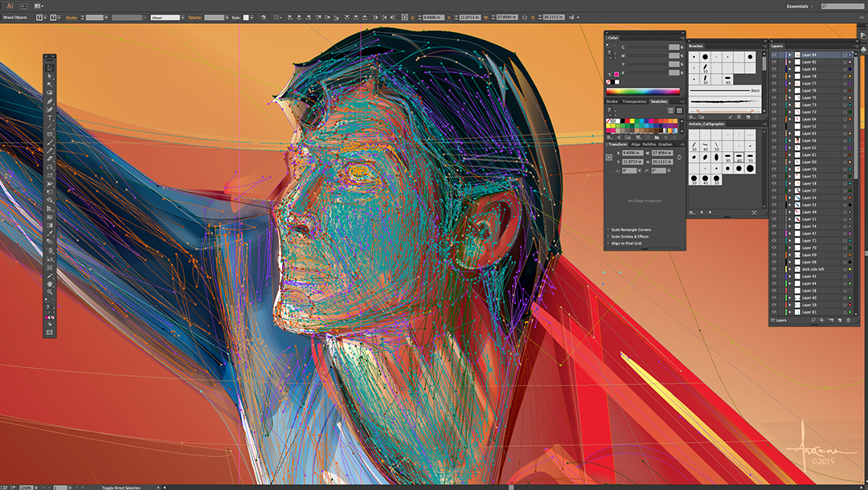Switch to the Gradient tab
868x490 pixels.
[665, 145]
